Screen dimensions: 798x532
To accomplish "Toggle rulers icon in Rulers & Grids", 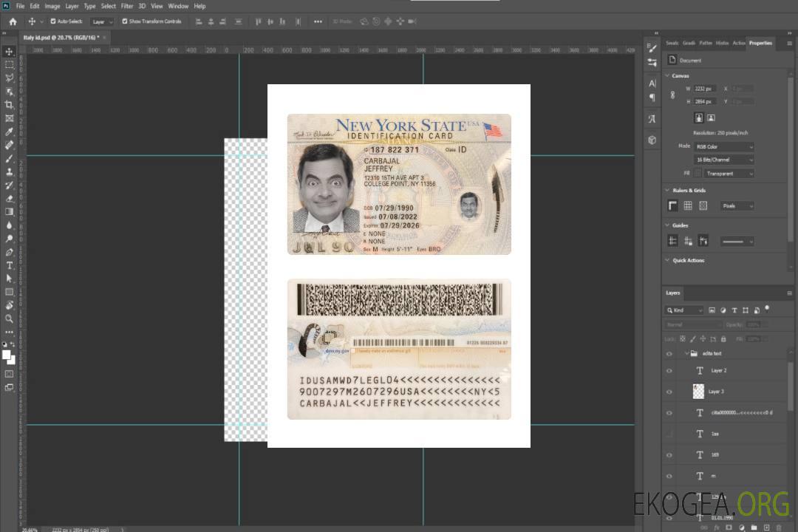I will [x=672, y=205].
